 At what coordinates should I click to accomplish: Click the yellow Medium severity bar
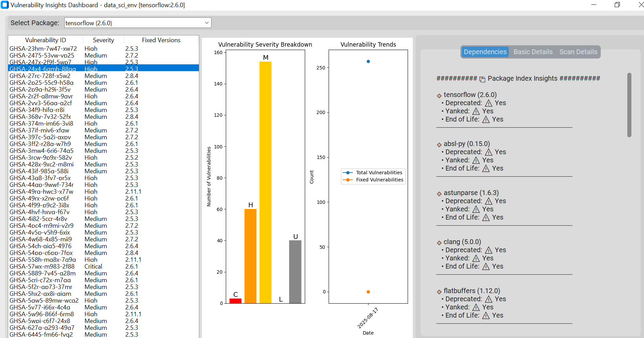265,182
